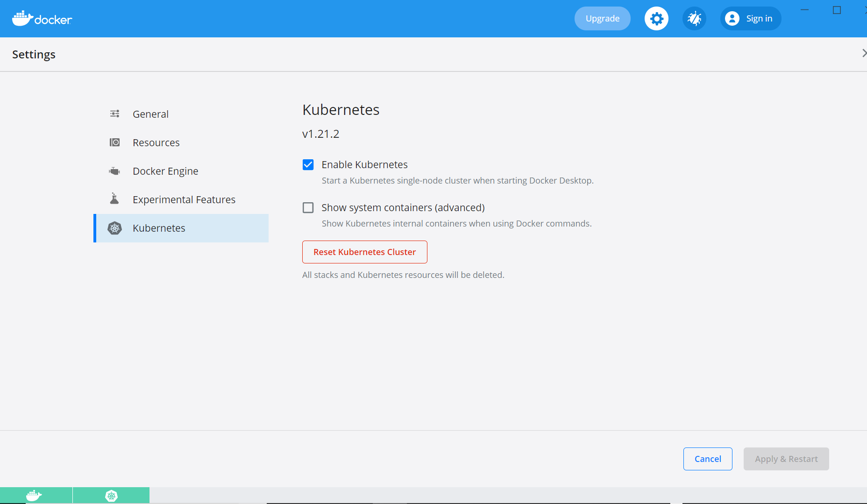Click the General sliders icon
867x504 pixels.
[x=114, y=114]
